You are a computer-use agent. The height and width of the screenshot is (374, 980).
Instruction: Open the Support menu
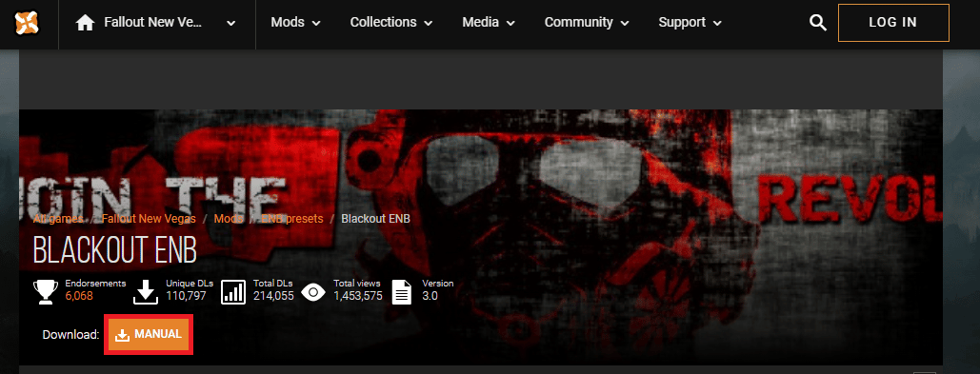(690, 23)
